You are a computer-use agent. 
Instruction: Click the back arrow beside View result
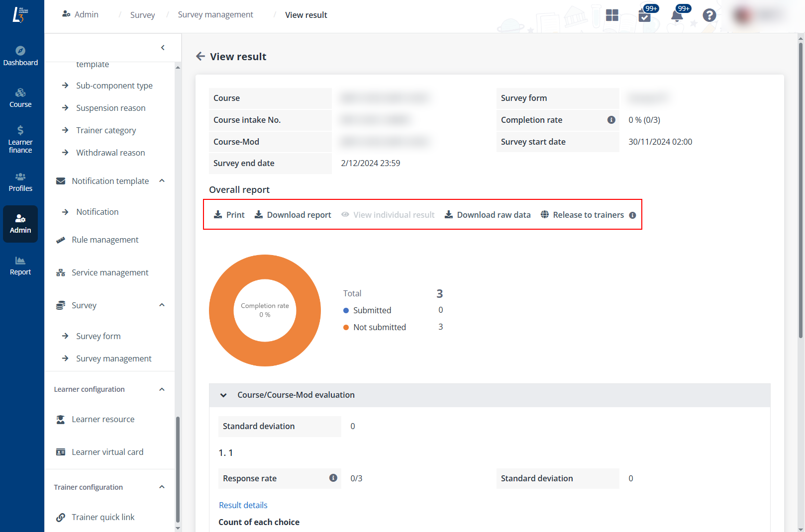[x=201, y=56]
